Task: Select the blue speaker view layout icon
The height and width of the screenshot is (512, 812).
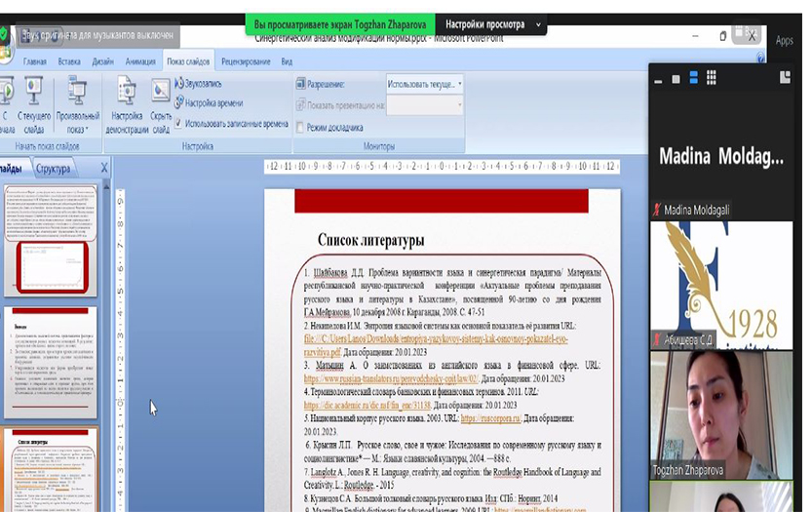Action: (x=693, y=77)
